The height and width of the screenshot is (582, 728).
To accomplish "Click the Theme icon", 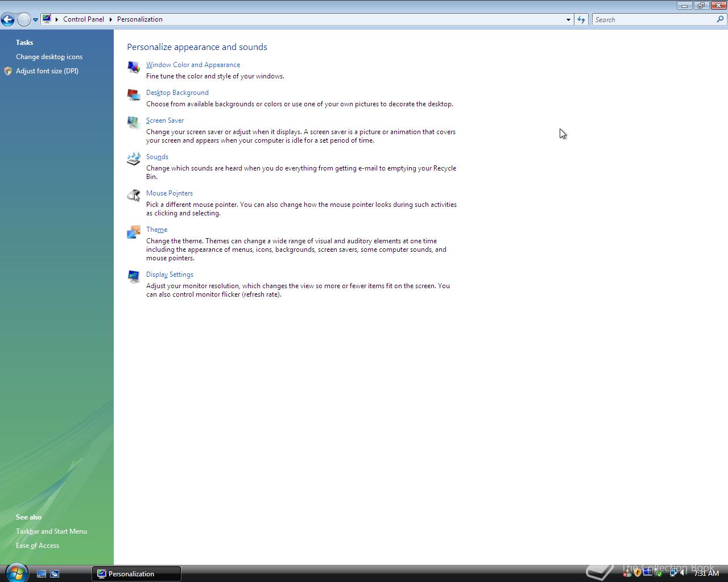I will (x=134, y=232).
